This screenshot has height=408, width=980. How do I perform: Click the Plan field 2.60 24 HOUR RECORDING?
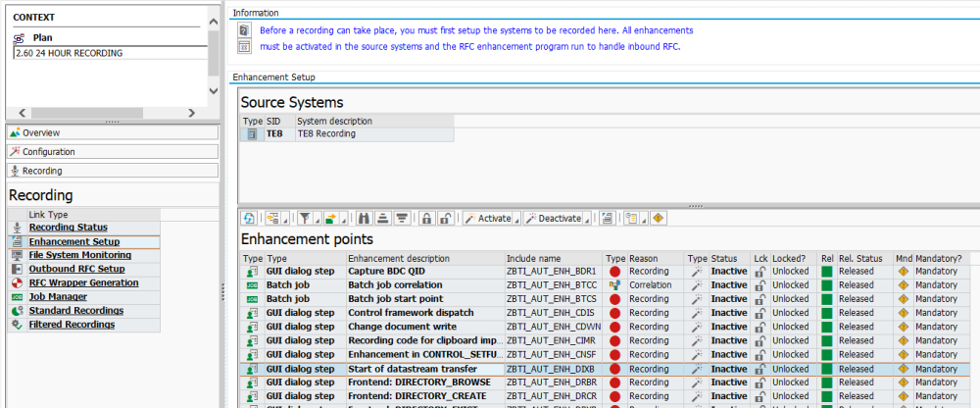click(110, 53)
